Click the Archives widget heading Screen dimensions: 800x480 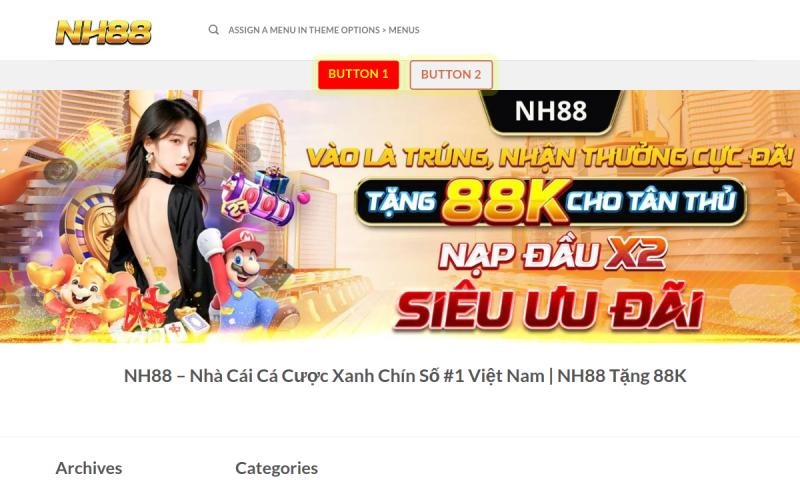pyautogui.click(x=89, y=468)
